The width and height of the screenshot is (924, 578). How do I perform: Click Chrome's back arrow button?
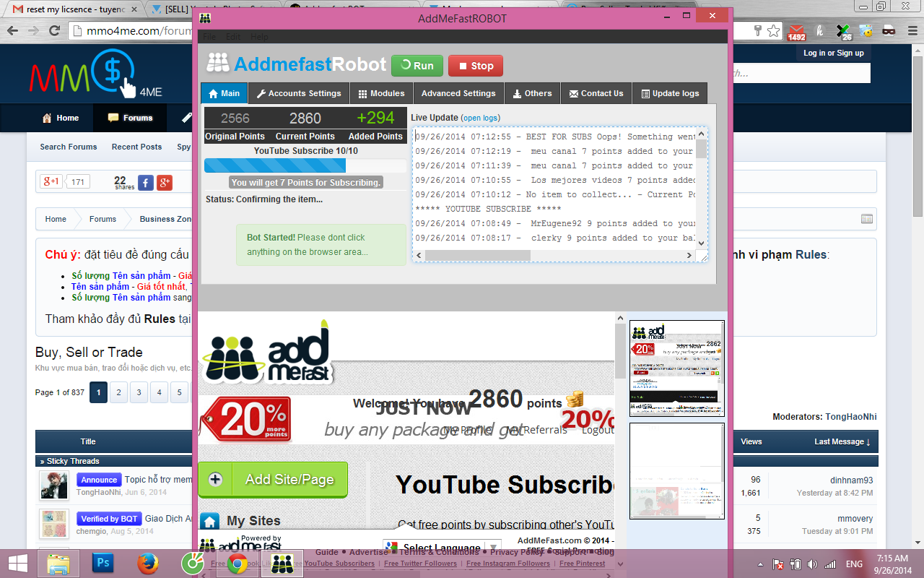tap(12, 31)
